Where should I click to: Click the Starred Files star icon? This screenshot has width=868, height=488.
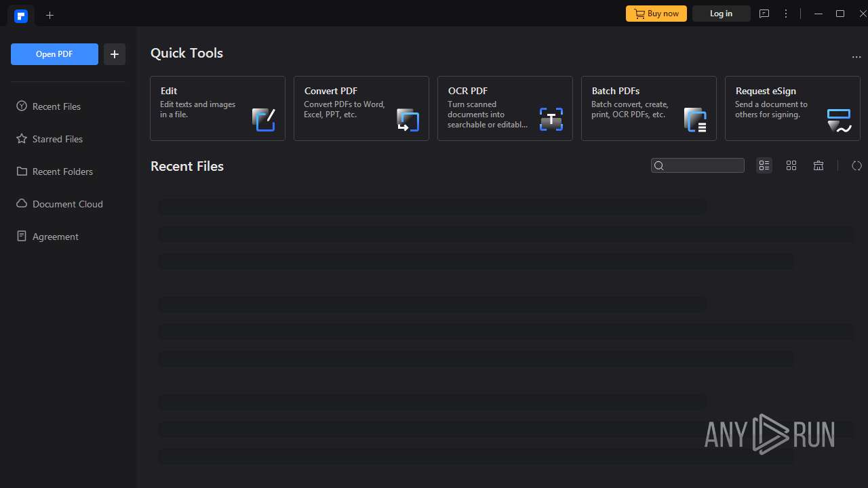tap(22, 139)
